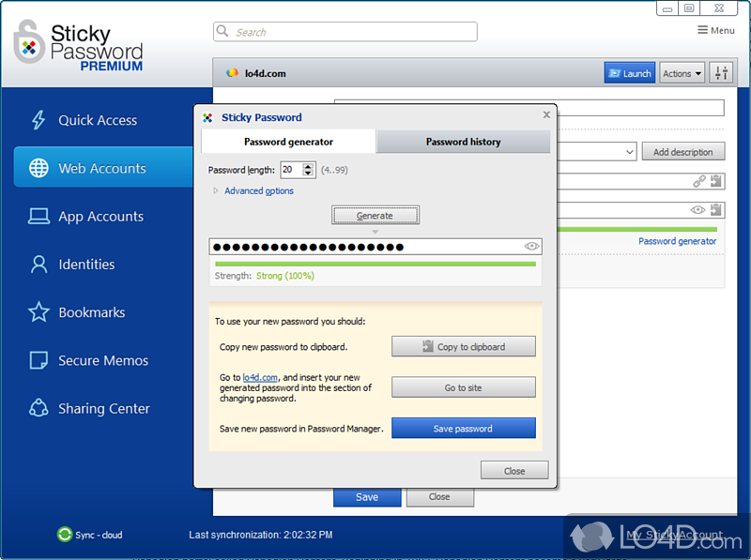Open the Actions dropdown

click(682, 73)
